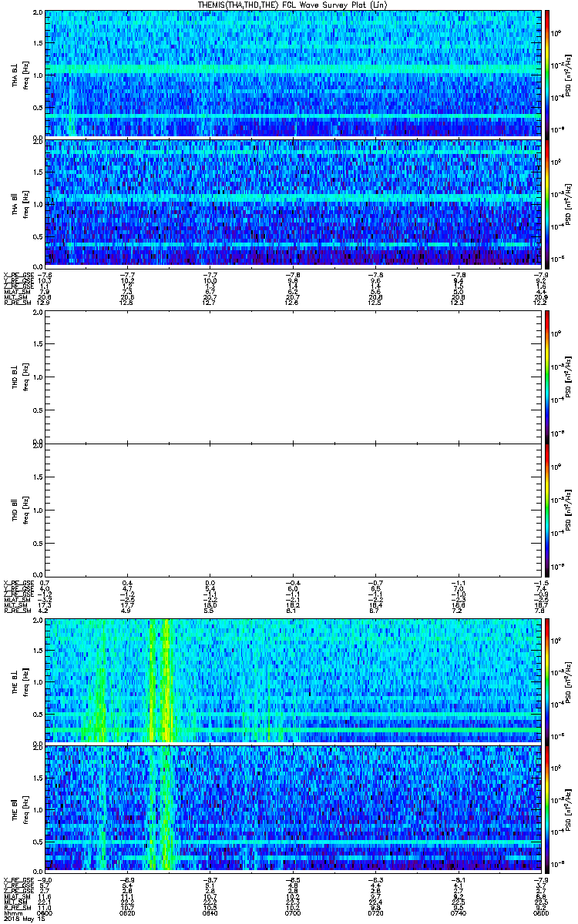Click the '0740' time label
This screenshot has width=578, height=924.
pos(459,912)
